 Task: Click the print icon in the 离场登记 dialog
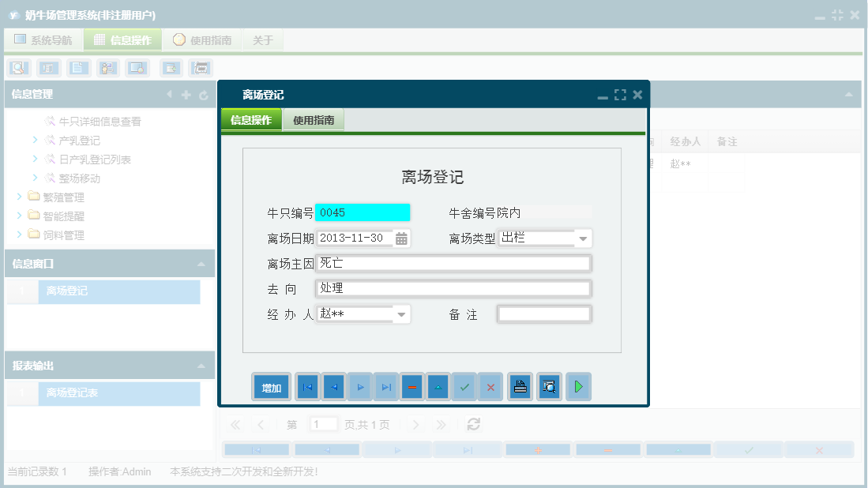pos(520,386)
